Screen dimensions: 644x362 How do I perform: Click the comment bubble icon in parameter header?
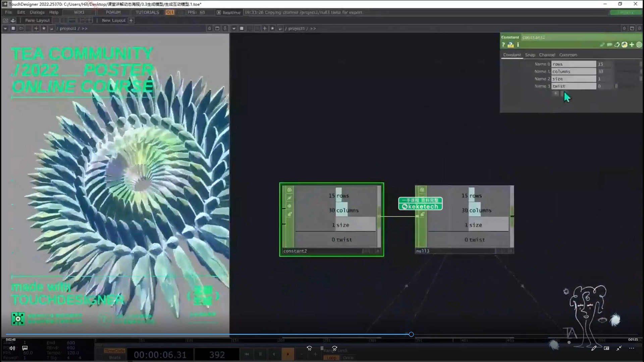tap(609, 45)
